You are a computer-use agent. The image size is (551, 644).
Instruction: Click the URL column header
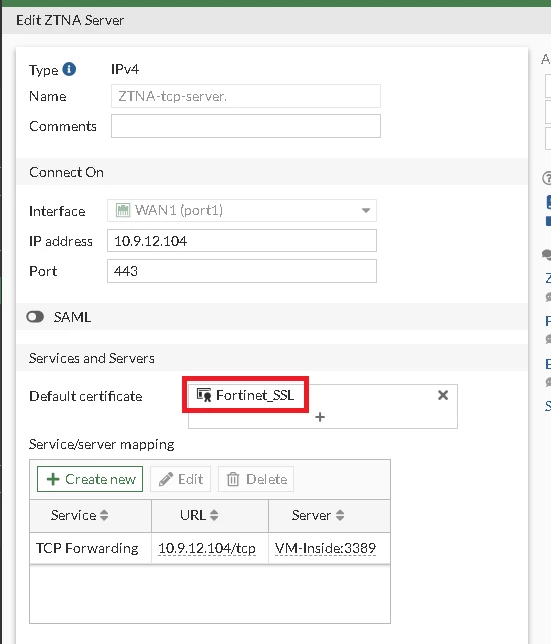click(x=210, y=516)
